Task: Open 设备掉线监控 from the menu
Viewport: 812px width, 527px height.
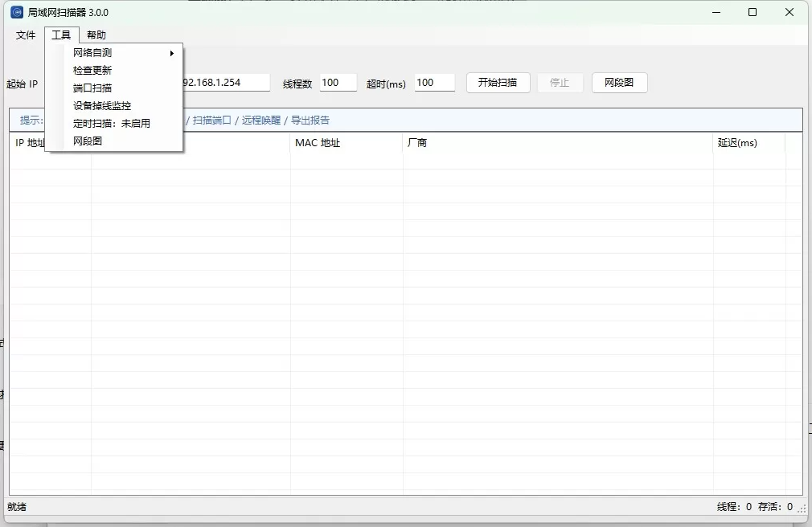Action: click(114, 105)
